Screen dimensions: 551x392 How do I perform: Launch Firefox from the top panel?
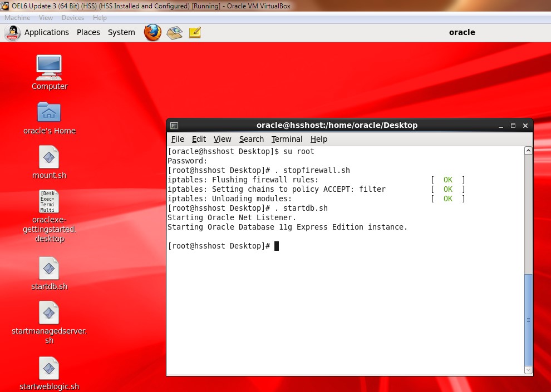[x=152, y=32]
